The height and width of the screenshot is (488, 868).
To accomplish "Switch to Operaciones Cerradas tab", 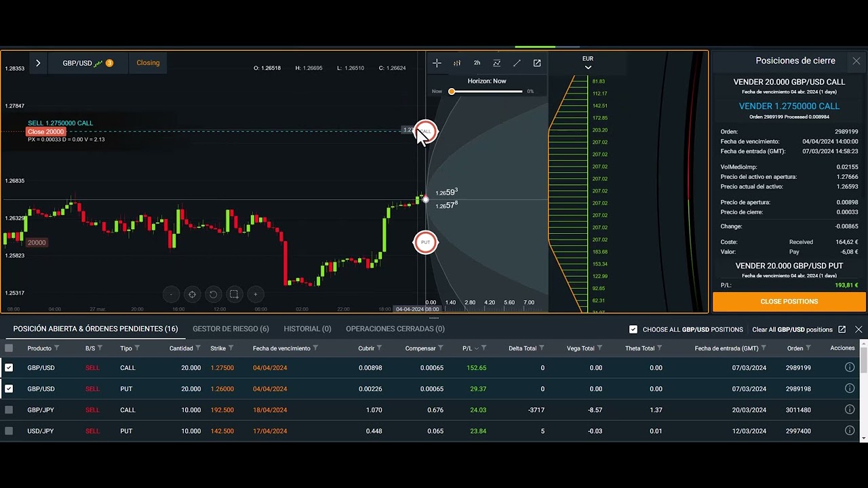I will [395, 329].
